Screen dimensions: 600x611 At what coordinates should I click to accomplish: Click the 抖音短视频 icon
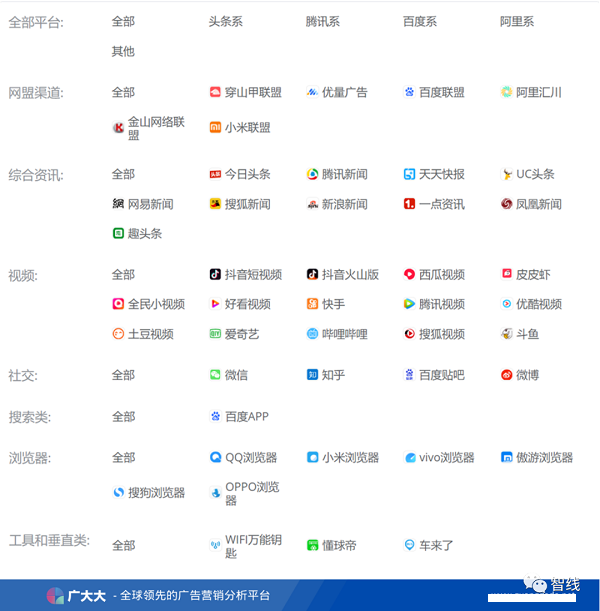point(215,274)
